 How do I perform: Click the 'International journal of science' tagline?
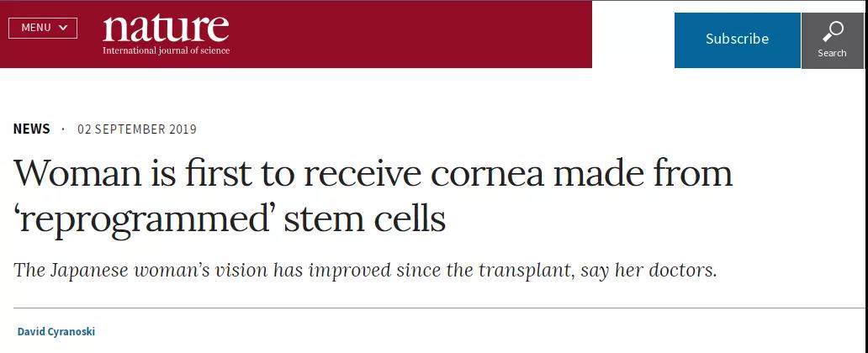(x=166, y=51)
